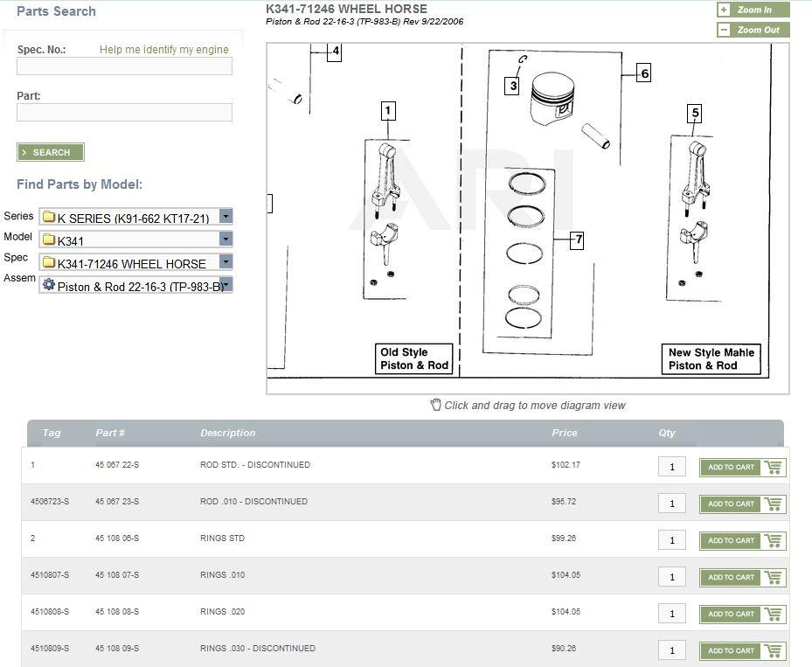Click cart icon for RINGS .020 row
This screenshot has height=667, width=812.
[x=774, y=615]
